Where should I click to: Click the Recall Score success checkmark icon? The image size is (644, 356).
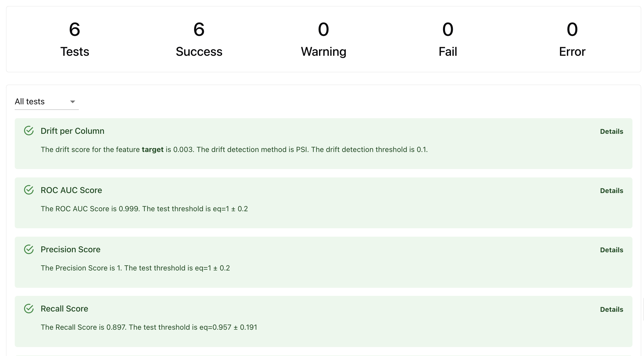click(29, 309)
